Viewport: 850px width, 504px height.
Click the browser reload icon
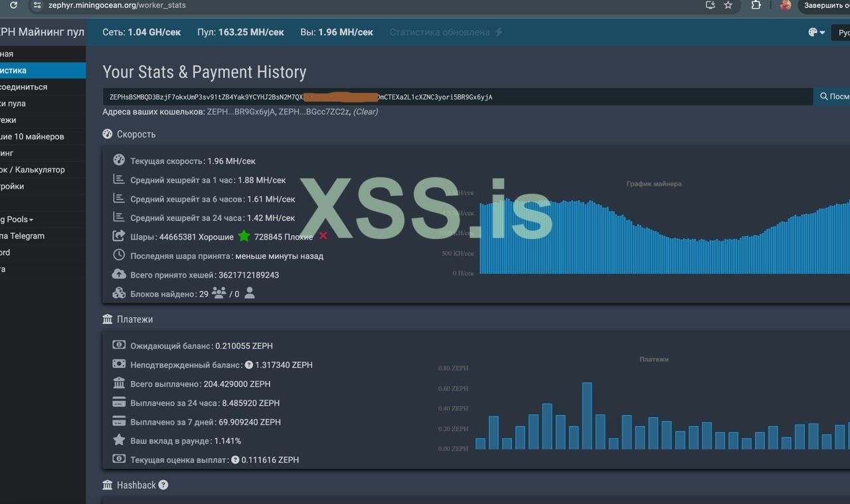(x=13, y=5)
